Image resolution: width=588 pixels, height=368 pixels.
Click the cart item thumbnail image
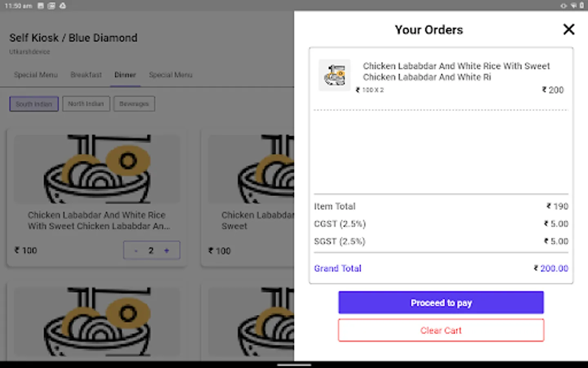pyautogui.click(x=334, y=75)
